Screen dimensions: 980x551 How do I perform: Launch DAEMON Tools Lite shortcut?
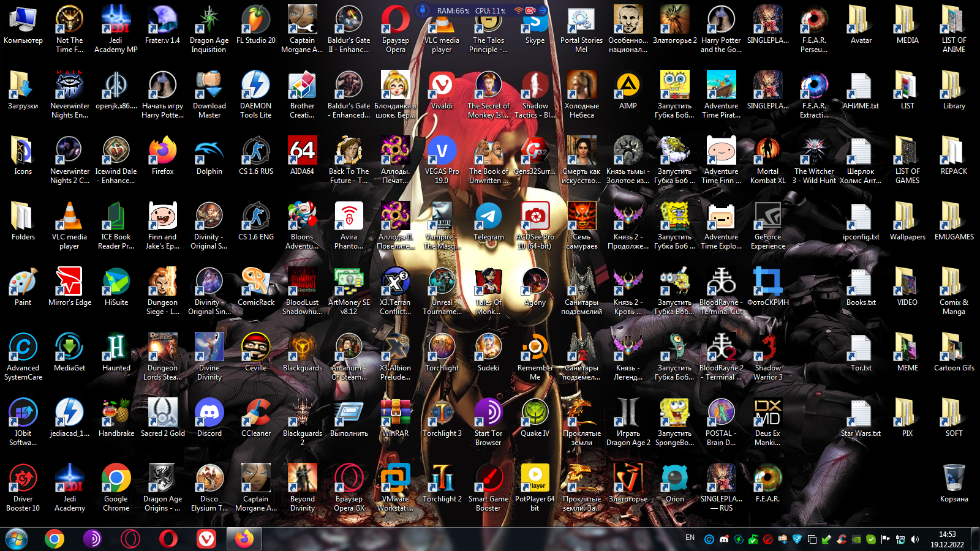[x=256, y=94]
